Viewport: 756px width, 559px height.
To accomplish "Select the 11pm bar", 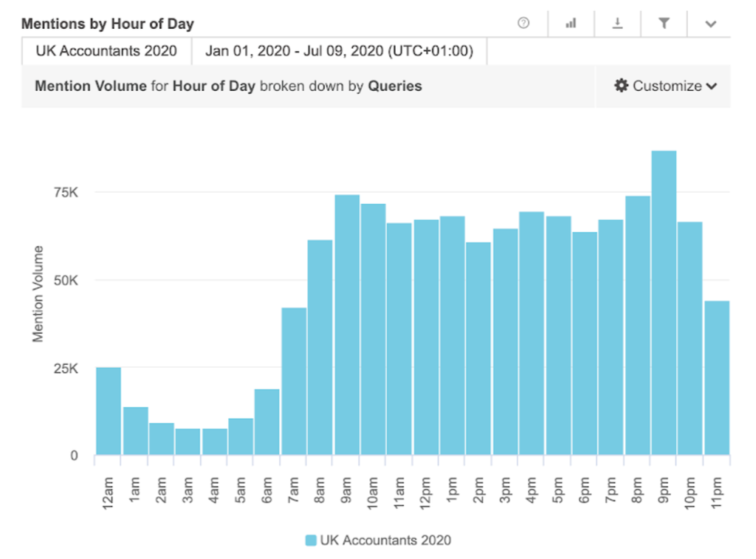I will click(716, 378).
